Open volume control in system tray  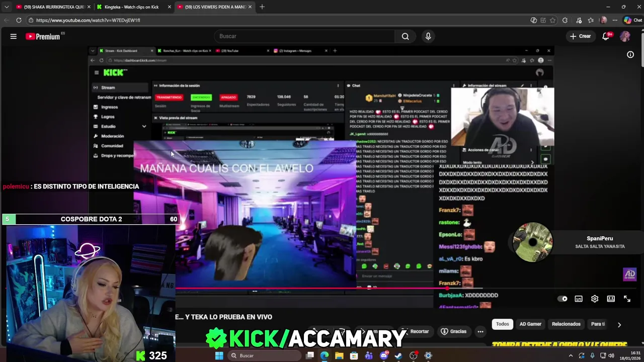611,355
